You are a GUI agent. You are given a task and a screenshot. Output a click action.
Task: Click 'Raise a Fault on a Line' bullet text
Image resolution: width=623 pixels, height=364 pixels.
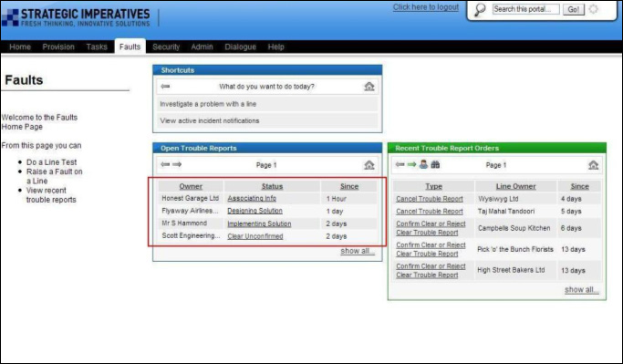pyautogui.click(x=55, y=176)
